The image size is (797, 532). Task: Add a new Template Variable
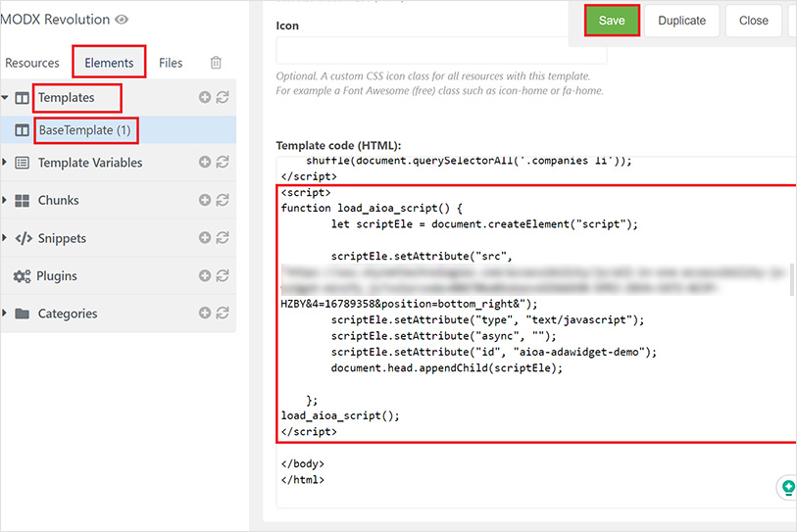pyautogui.click(x=205, y=162)
